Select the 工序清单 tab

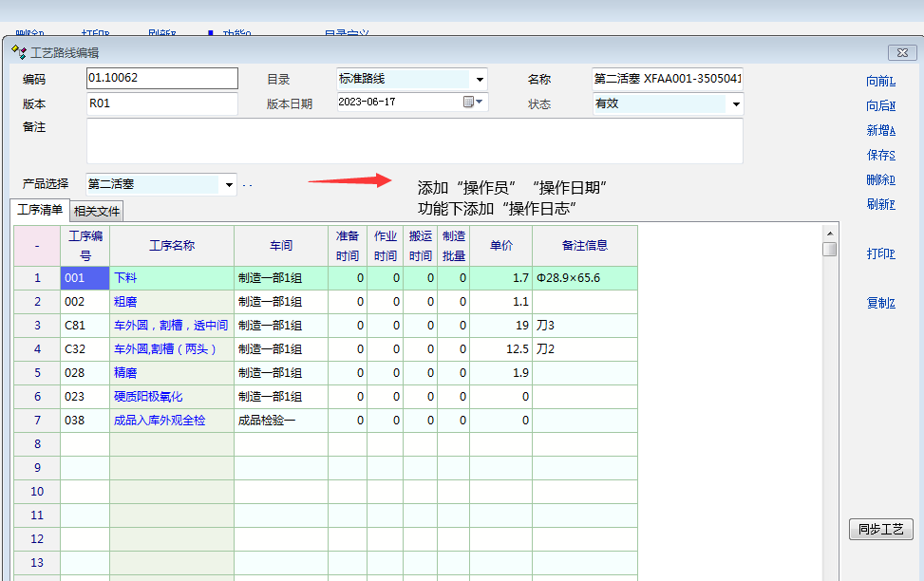click(40, 210)
